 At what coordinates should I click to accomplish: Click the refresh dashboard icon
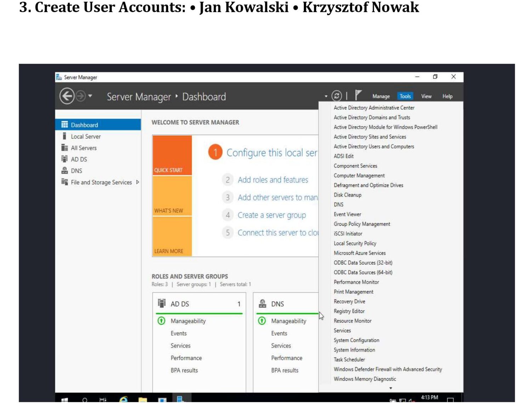click(x=336, y=96)
